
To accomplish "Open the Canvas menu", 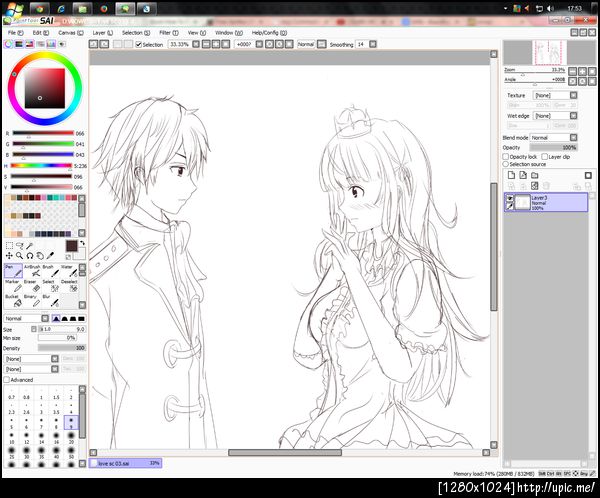I will coord(71,33).
